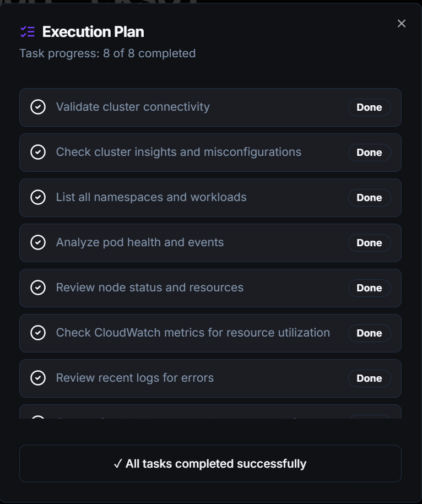This screenshot has height=504, width=422.
Task: Click the task progress summary text
Action: click(x=107, y=53)
